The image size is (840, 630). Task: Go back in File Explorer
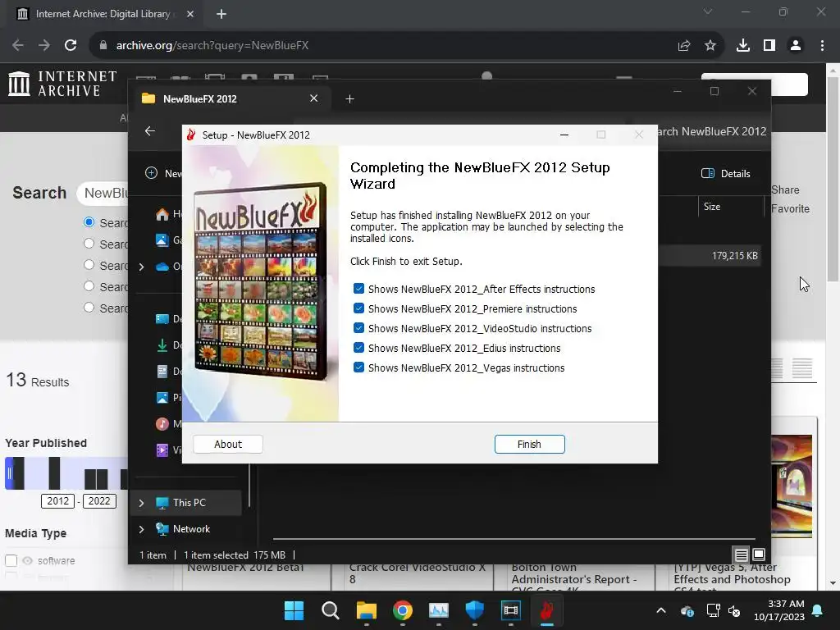pyautogui.click(x=150, y=130)
